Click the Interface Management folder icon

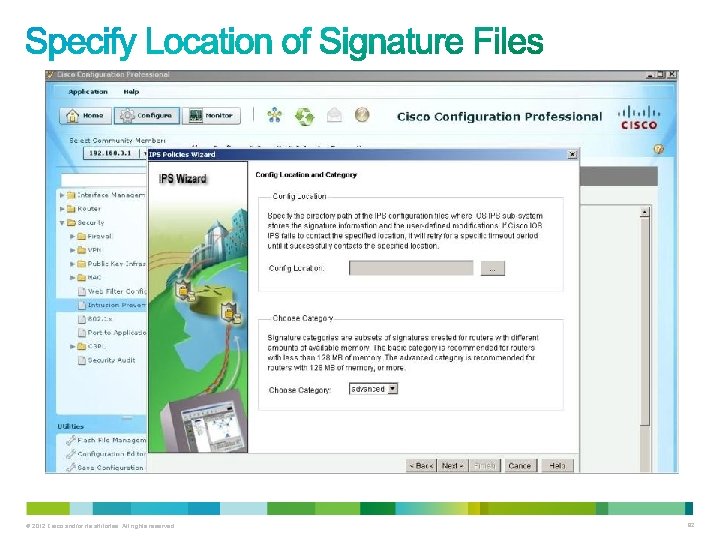coord(71,195)
